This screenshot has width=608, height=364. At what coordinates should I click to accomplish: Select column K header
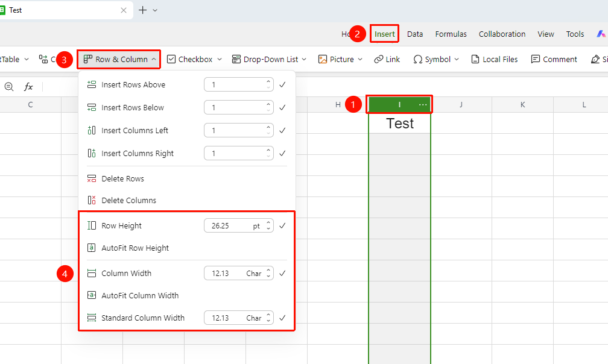click(523, 104)
